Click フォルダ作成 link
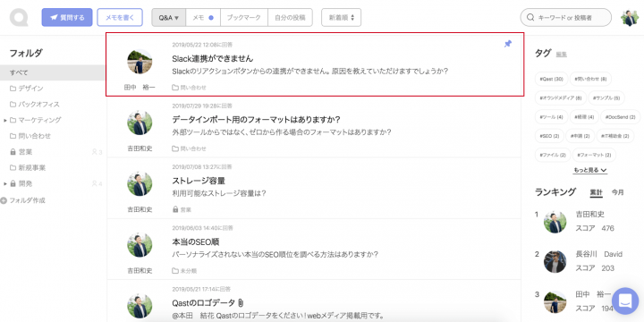The image size is (644, 322). click(x=27, y=201)
